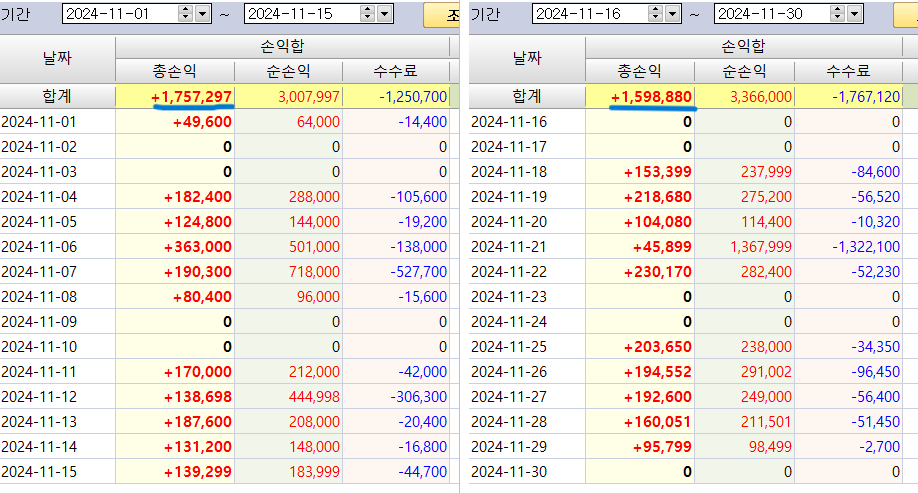Click the yellow query button in the left panel
The width and height of the screenshot is (918, 493).
[x=442, y=15]
